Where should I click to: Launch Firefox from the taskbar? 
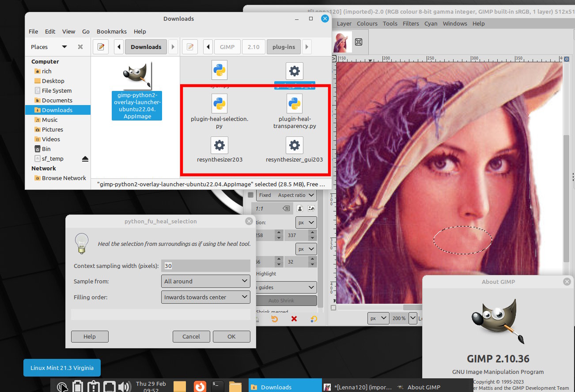click(x=200, y=387)
